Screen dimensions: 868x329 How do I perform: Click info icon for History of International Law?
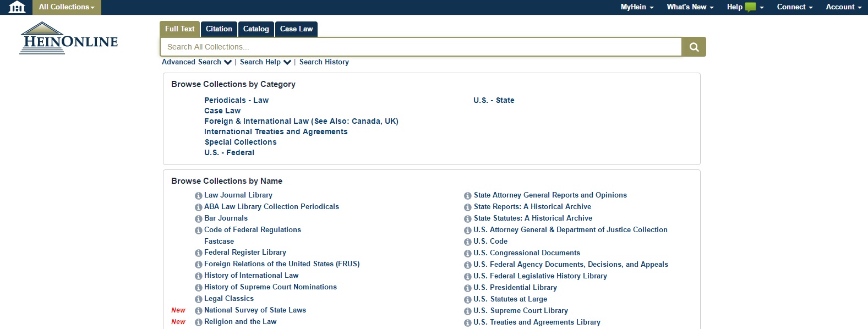coord(199,276)
